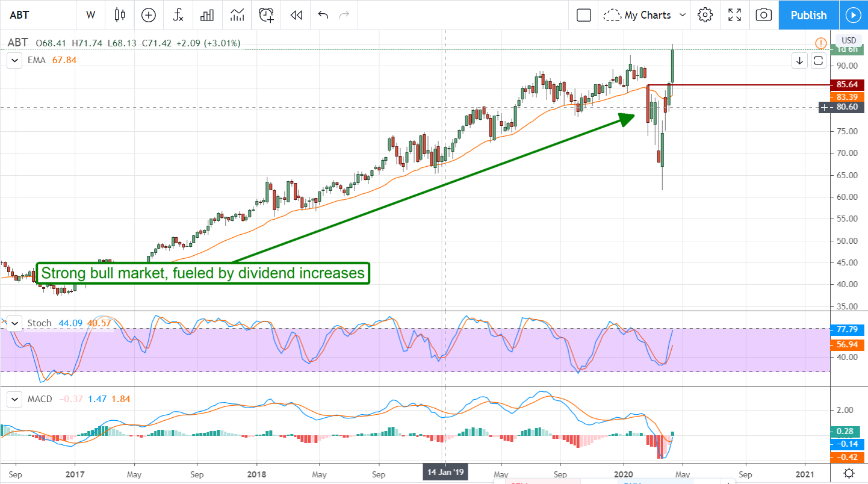Viewport: 868px width, 484px height.
Task: Click the -0.42 MACD signal value label
Action: (848, 457)
